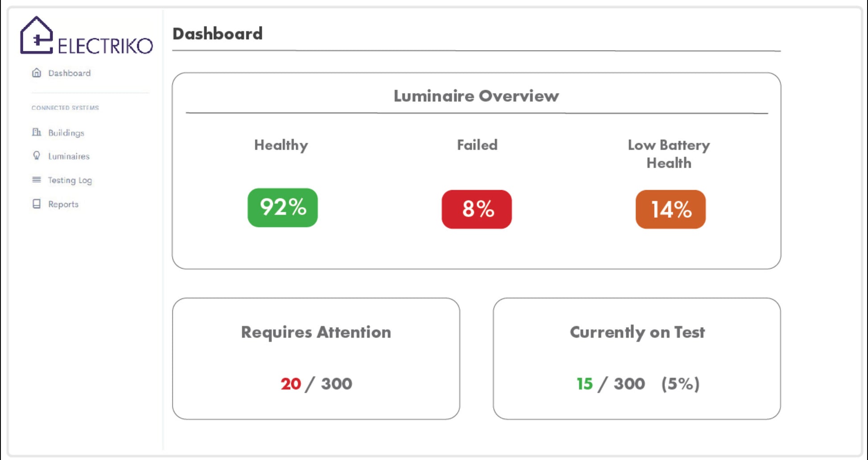The width and height of the screenshot is (868, 460).
Task: Click the green 15 on-test count
Action: click(584, 384)
